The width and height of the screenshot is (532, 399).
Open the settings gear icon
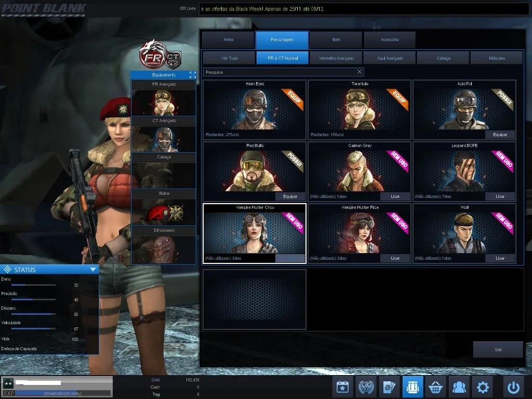[483, 387]
